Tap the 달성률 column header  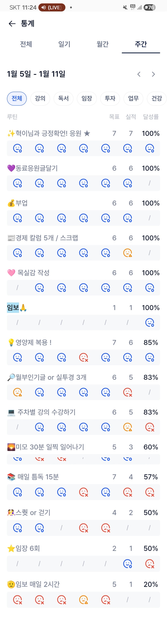coord(150,117)
